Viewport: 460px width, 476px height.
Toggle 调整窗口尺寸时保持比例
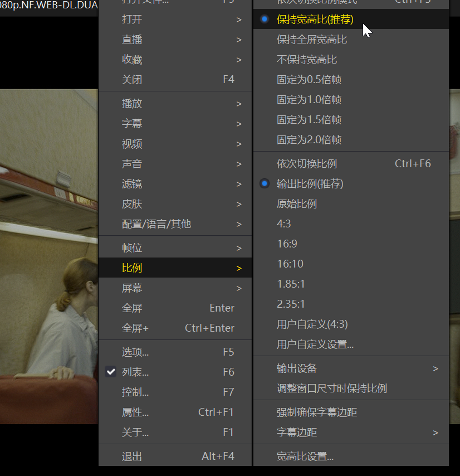pyautogui.click(x=351, y=388)
